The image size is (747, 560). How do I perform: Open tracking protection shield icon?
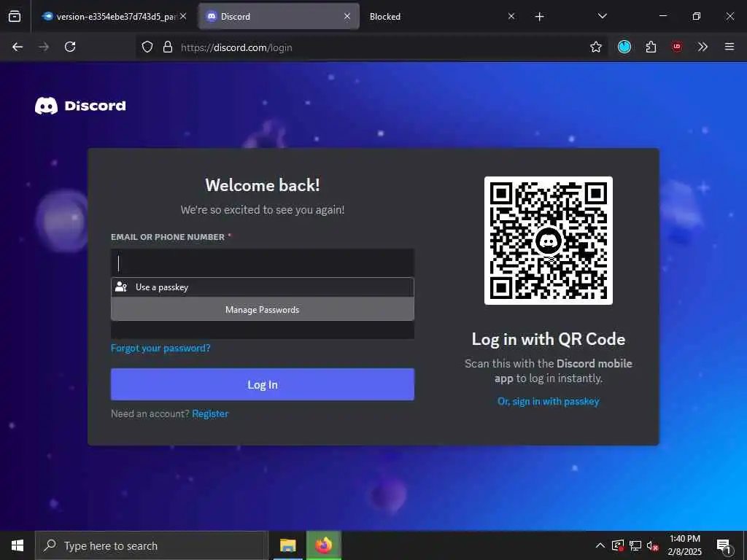point(147,47)
